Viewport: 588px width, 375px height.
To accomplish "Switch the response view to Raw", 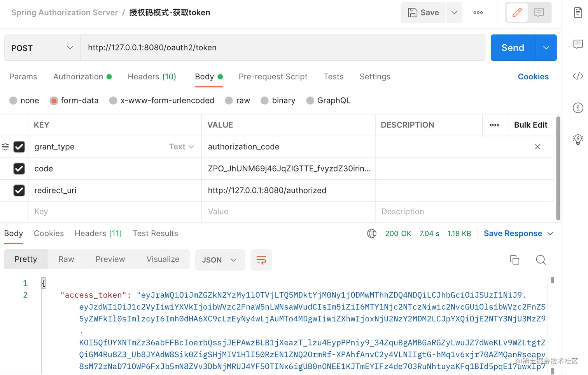I will click(66, 259).
